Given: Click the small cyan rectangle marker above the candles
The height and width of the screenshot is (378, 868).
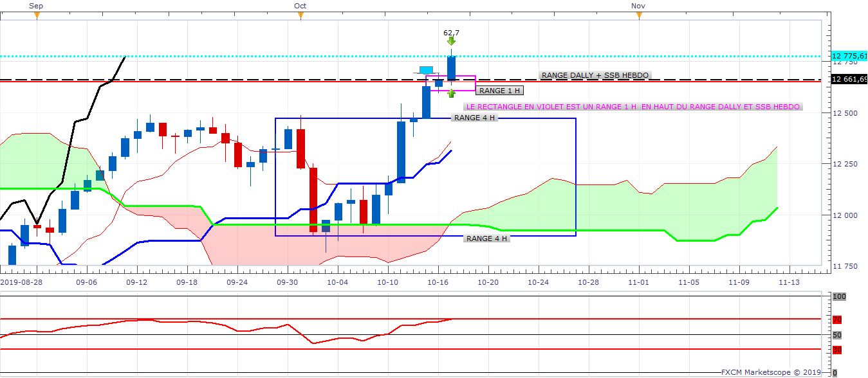Looking at the screenshot, I should tap(427, 69).
